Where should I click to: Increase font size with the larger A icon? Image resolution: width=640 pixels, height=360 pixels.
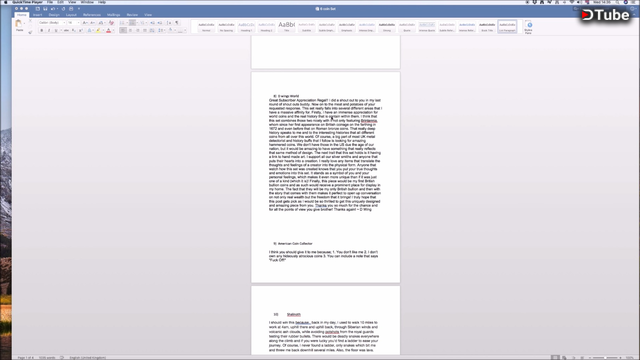point(85,23)
